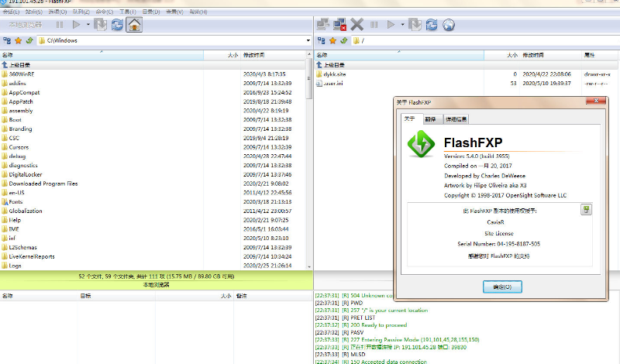Click the disconnect icon with red x
The width and height of the screenshot is (620, 364).
coord(339,25)
